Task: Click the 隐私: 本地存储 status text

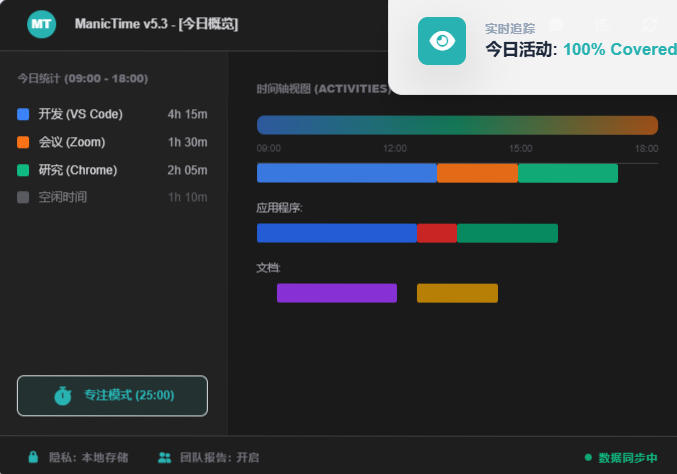Action: point(89,457)
